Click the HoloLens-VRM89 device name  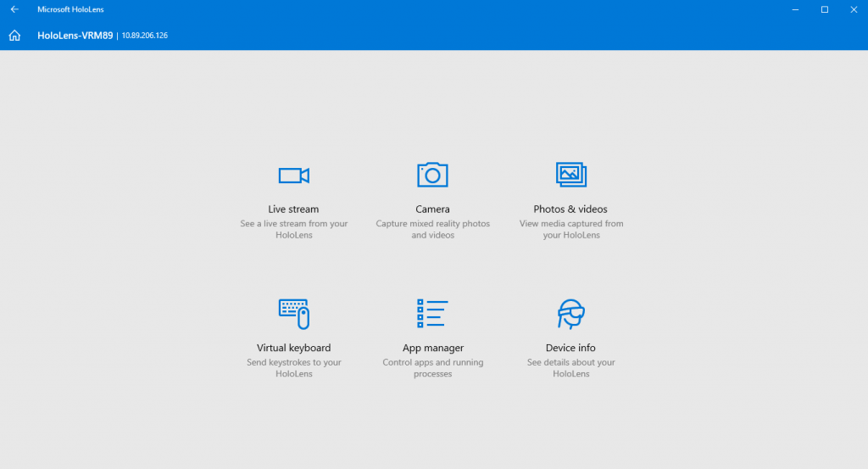click(x=75, y=36)
